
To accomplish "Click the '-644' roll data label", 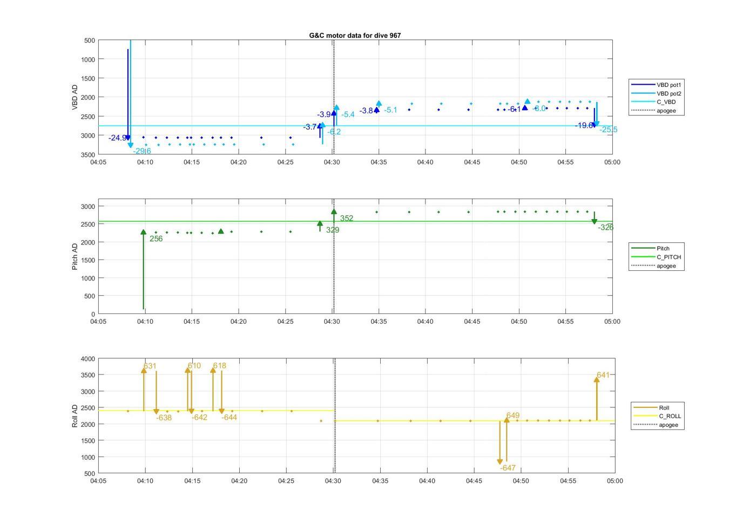I will point(229,418).
